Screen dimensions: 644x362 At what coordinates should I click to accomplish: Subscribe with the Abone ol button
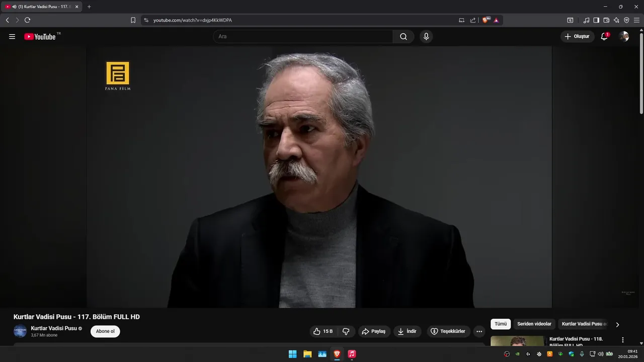[x=105, y=331]
